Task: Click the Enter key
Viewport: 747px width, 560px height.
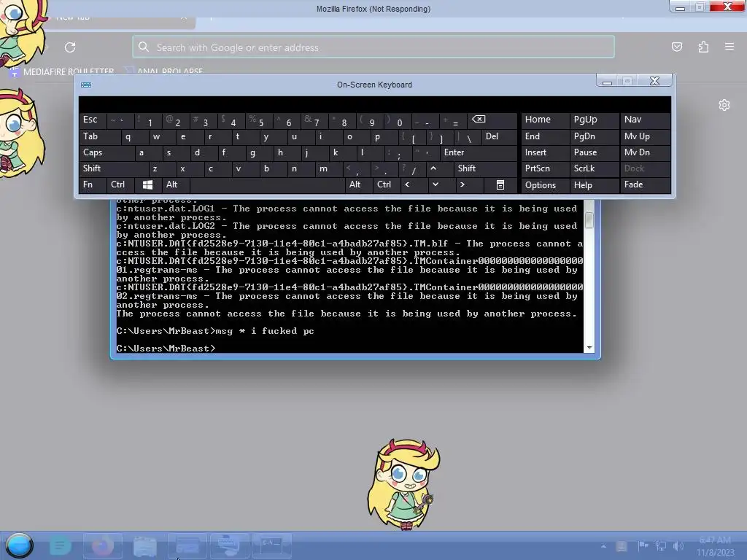Action: pyautogui.click(x=479, y=152)
